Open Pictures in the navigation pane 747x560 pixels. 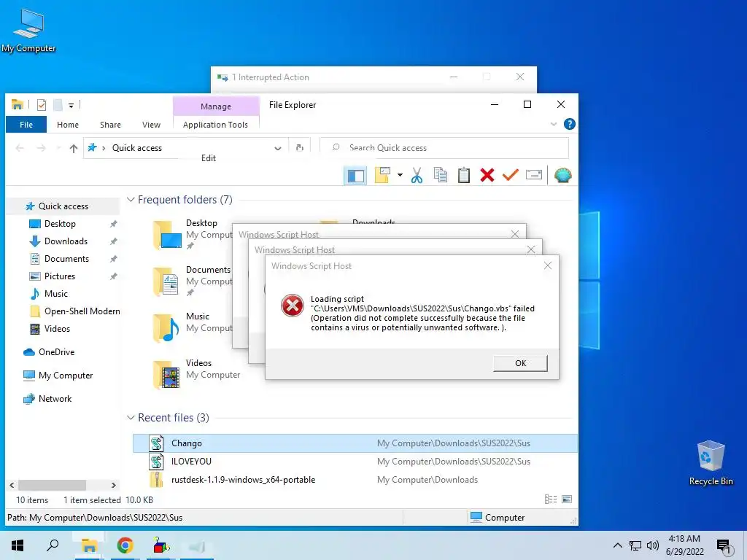(x=60, y=276)
